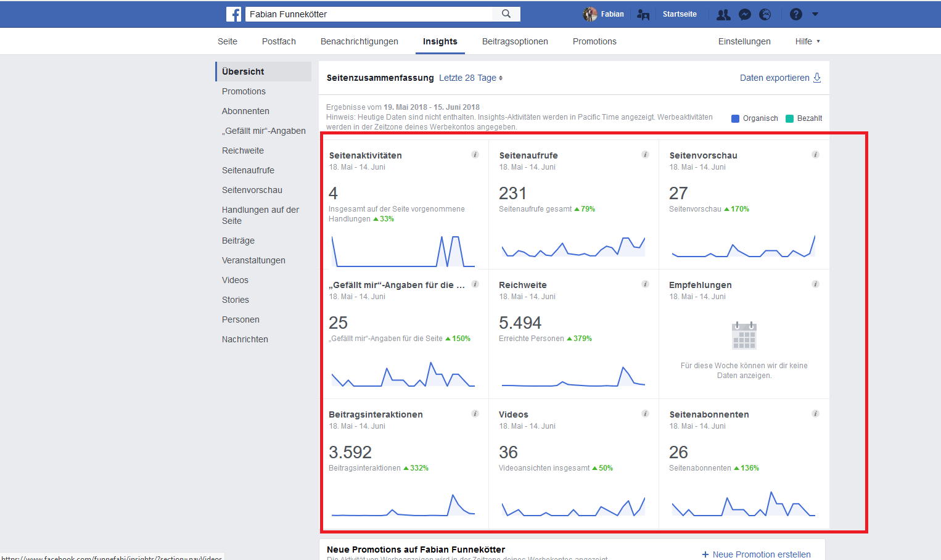Screen dimensions: 941x560
Task: Click info icon on Seitenabonnenten card
Action: 815,414
